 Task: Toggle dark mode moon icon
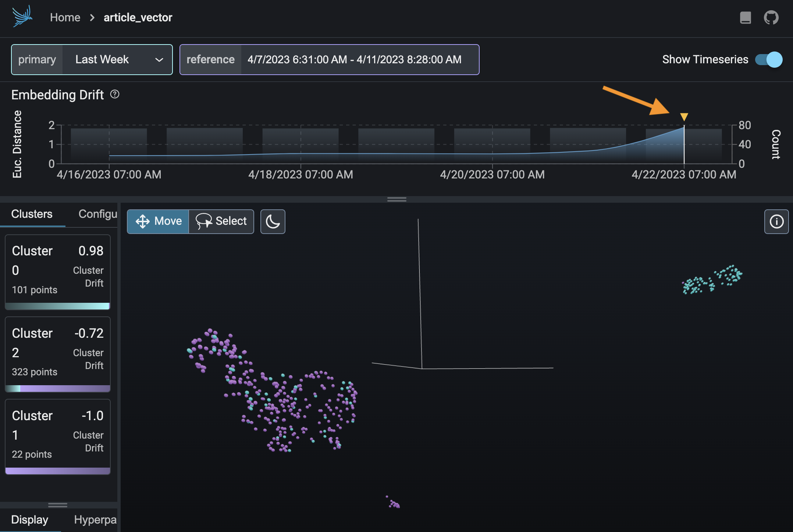tap(273, 221)
